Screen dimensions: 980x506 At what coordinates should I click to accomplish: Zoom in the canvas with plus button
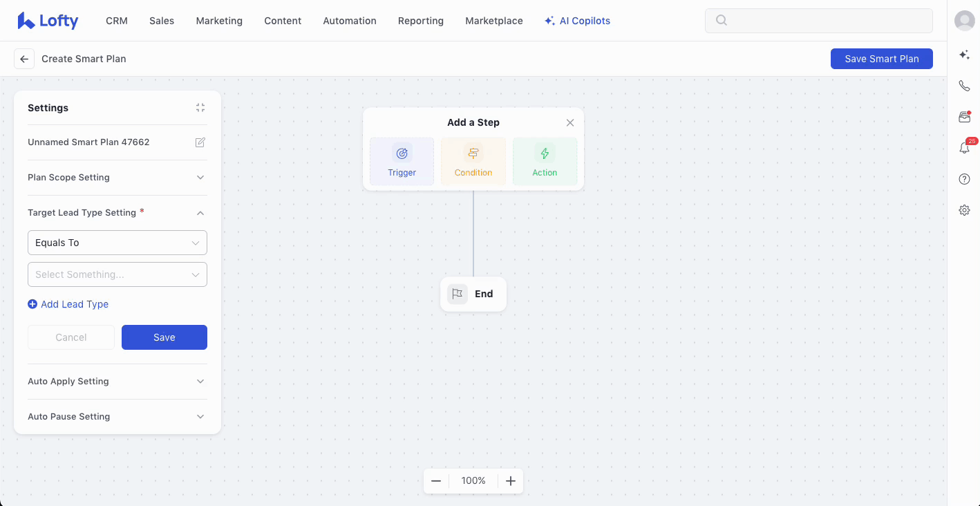pos(511,481)
